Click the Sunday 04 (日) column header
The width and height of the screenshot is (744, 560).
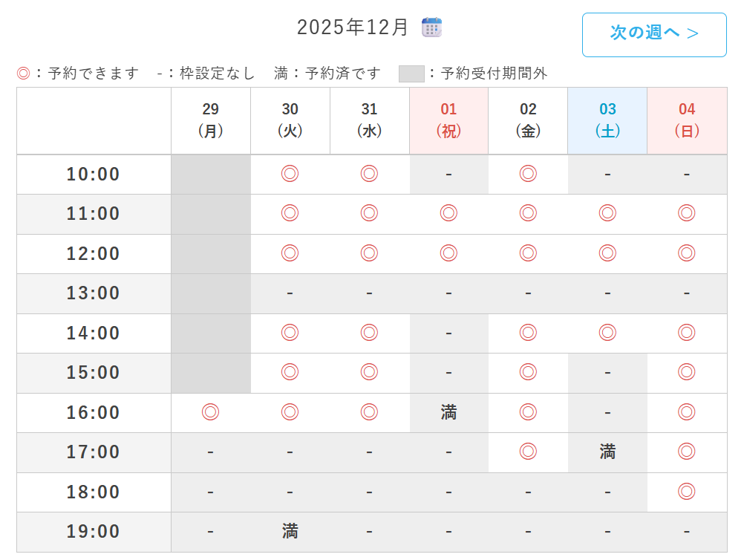[x=687, y=120]
